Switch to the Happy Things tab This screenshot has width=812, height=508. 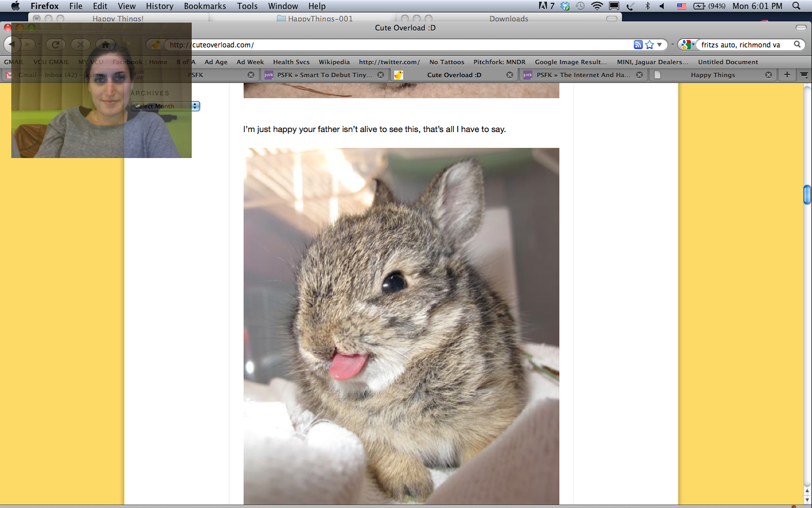point(712,75)
